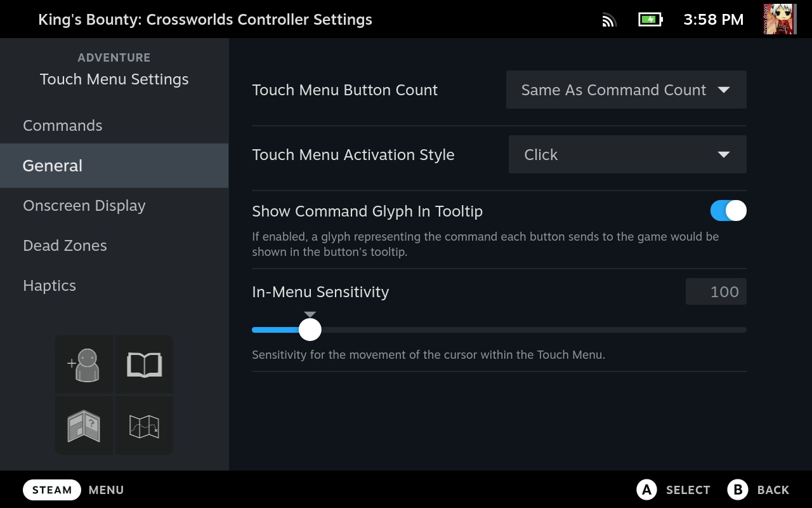812x508 pixels.
Task: Open Touch Menu Button Count dropdown
Action: 625,90
